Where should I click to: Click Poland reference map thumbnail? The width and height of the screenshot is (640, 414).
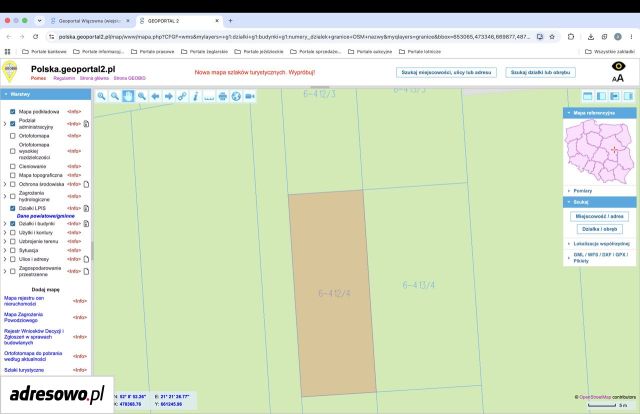coord(599,152)
